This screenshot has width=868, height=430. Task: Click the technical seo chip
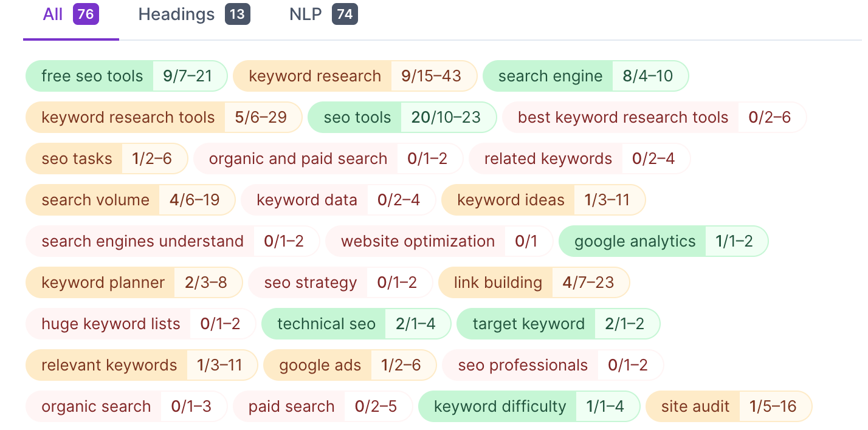(x=356, y=324)
